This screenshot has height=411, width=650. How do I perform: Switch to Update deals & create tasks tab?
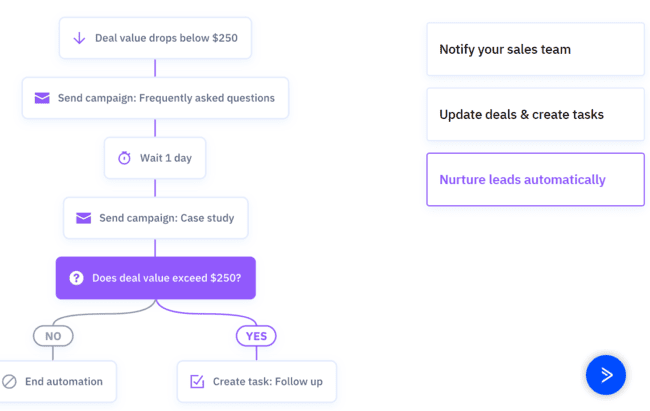(535, 114)
